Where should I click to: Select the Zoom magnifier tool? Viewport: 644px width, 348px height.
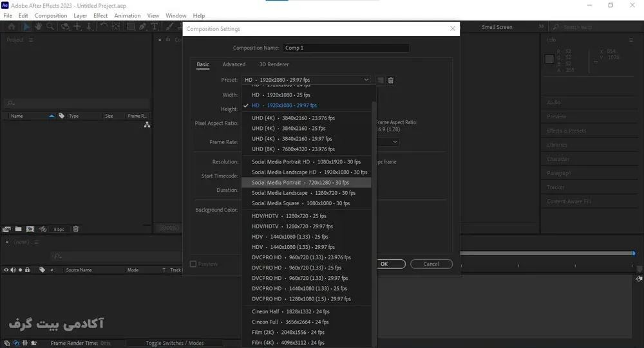(x=50, y=26)
